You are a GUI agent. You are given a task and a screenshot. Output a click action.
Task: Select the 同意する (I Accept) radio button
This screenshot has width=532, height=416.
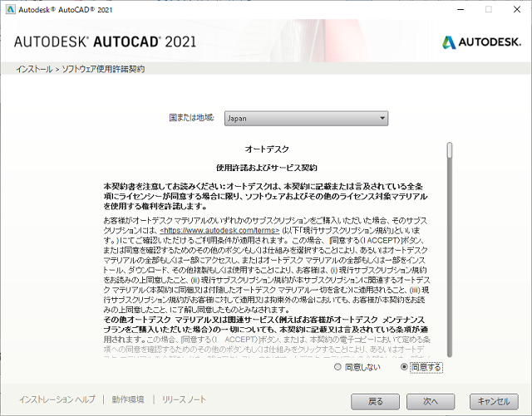point(404,367)
